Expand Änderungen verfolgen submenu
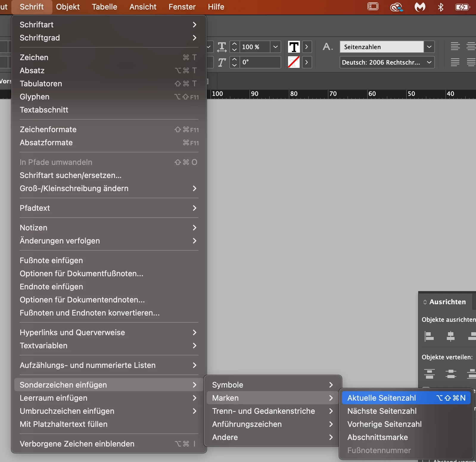 pyautogui.click(x=109, y=241)
